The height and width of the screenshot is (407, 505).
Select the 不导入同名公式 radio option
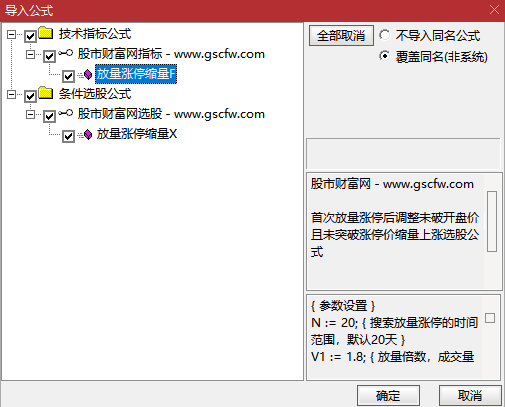(x=384, y=35)
